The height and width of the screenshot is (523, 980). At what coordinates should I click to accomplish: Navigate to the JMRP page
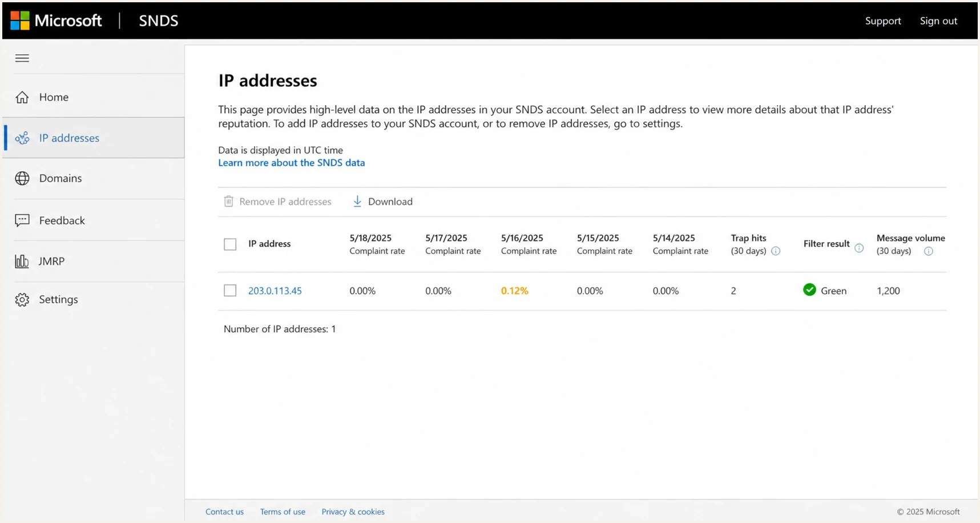tap(51, 261)
